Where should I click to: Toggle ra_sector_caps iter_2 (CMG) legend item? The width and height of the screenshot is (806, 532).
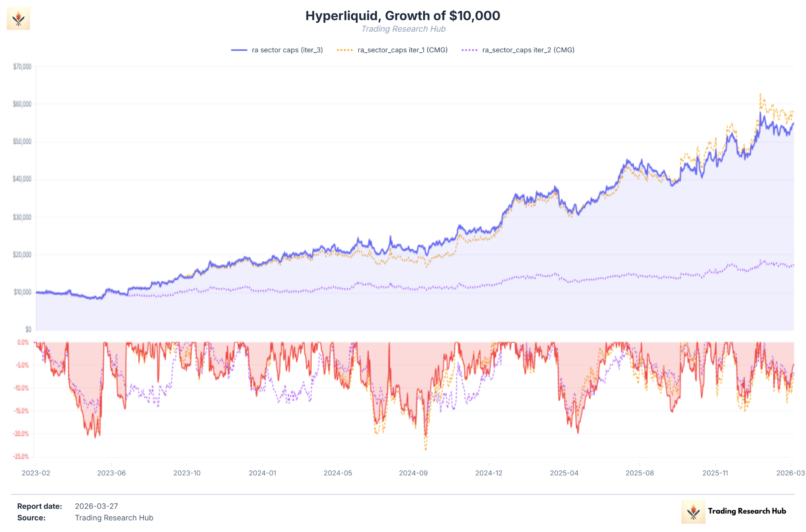[528, 50]
